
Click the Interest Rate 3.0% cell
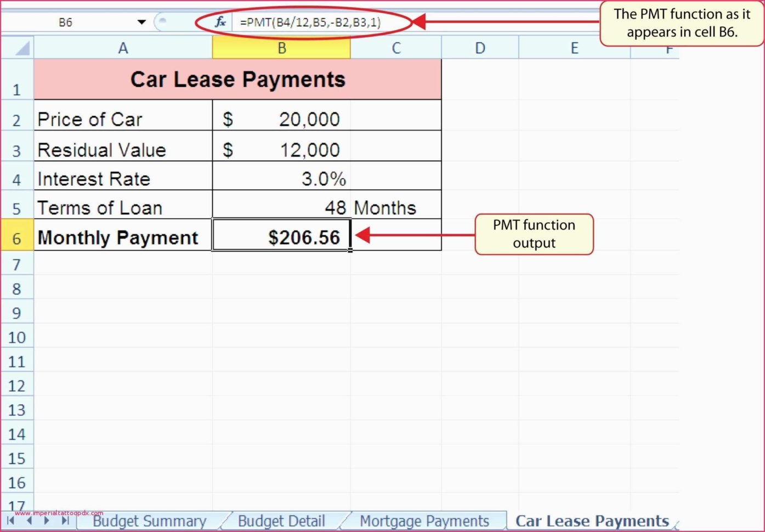(x=281, y=179)
